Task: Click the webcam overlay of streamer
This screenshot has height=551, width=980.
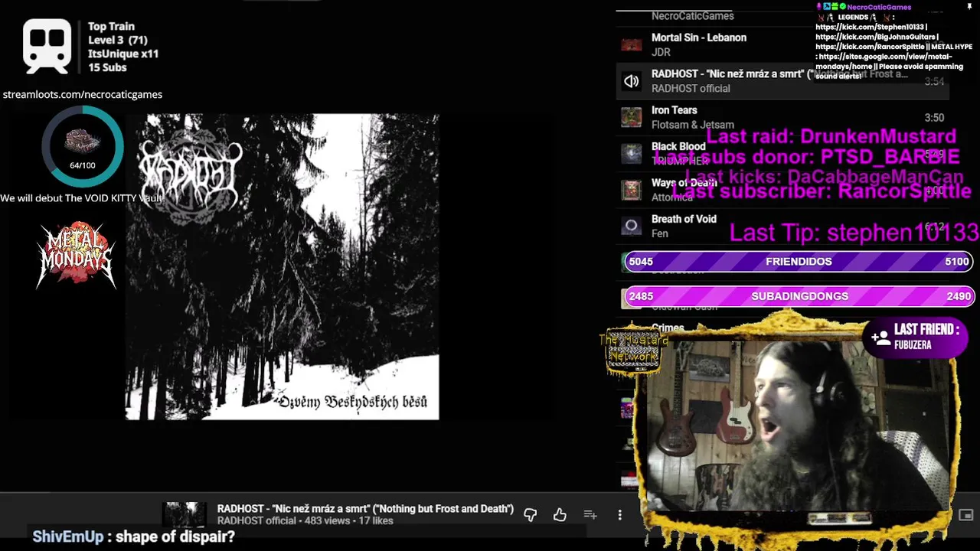Action: pos(796,425)
